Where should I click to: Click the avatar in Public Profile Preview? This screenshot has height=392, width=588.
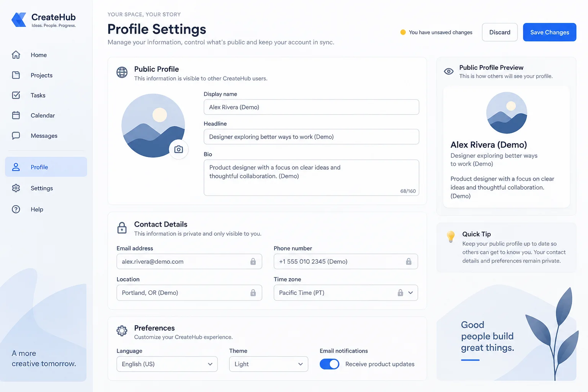click(506, 113)
